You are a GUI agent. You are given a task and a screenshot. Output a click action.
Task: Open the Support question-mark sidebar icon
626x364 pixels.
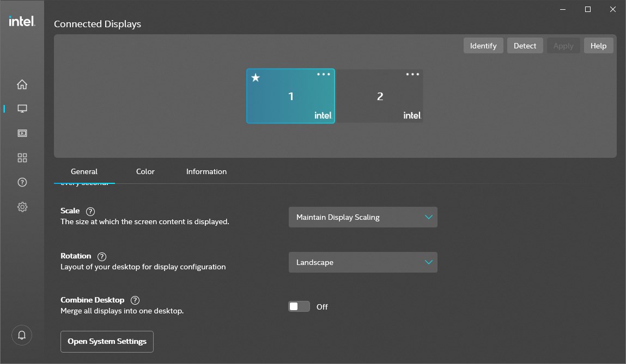point(22,182)
